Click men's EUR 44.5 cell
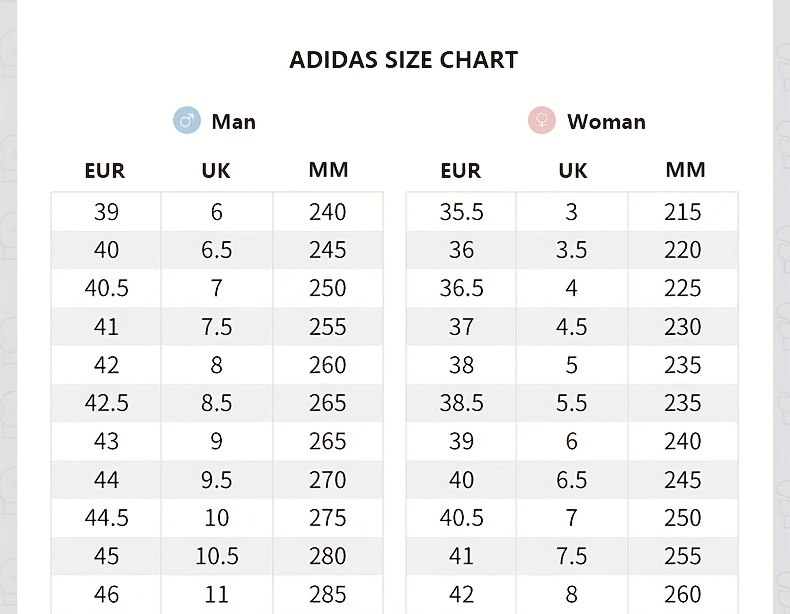 tap(106, 518)
